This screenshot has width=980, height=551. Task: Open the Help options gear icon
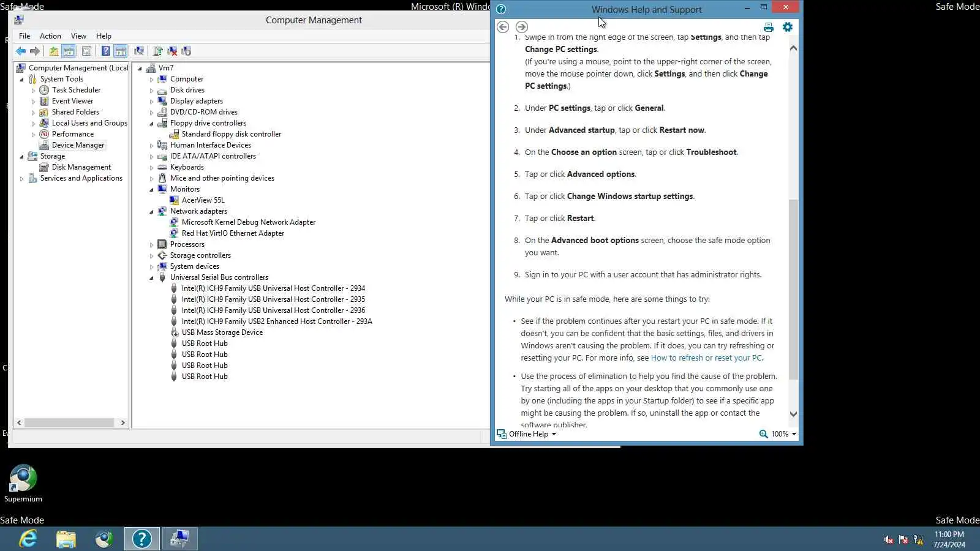click(x=788, y=27)
